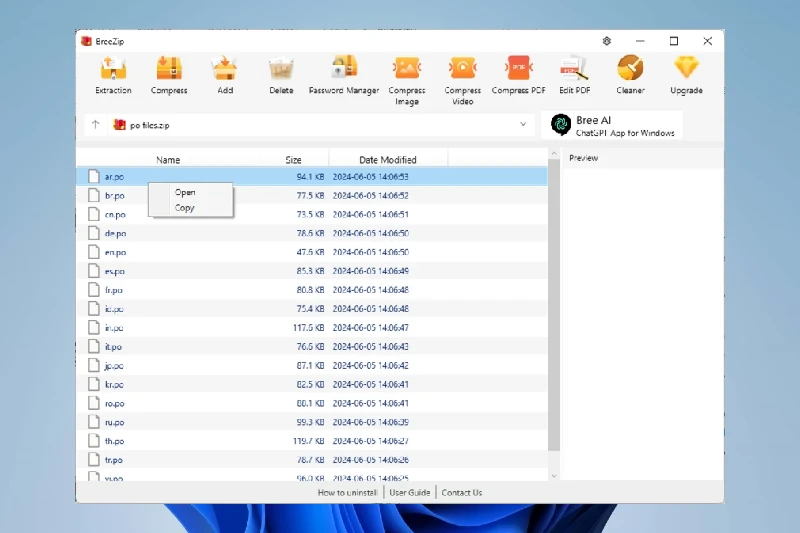The width and height of the screenshot is (800, 533).
Task: Select the ru.po file name
Action: click(x=115, y=422)
